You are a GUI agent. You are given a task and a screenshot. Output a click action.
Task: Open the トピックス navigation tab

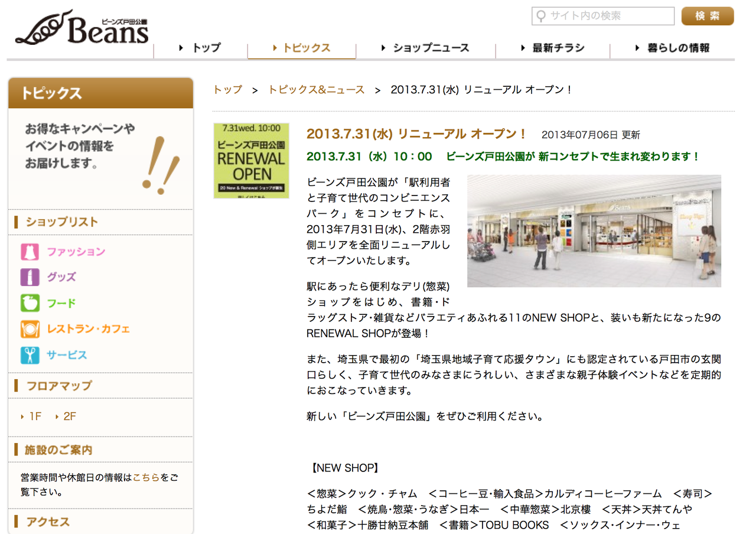(x=301, y=48)
